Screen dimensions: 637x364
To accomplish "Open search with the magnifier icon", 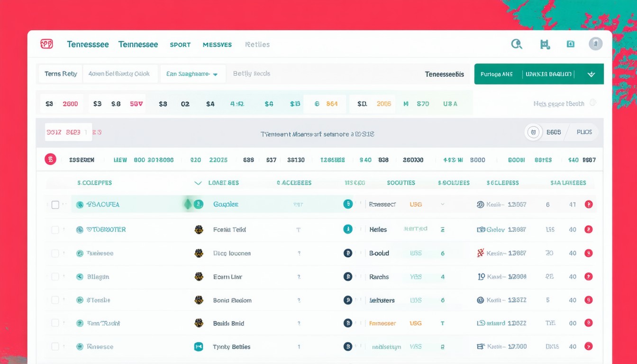I will tap(517, 44).
